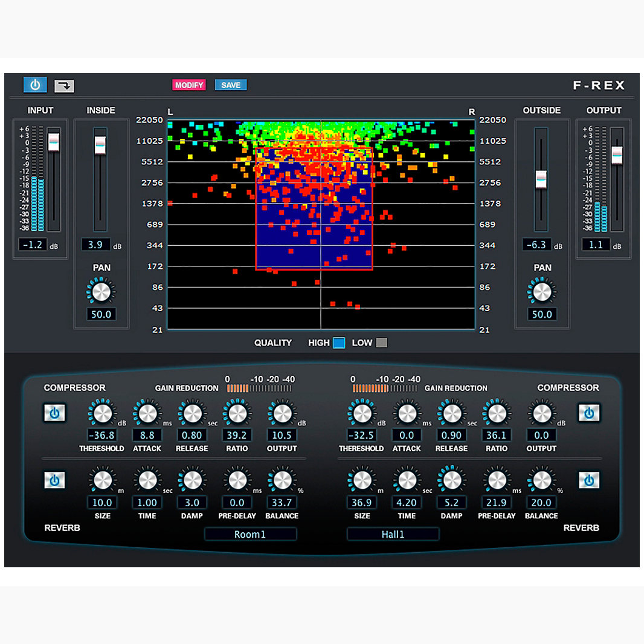Screen dimensions: 644x644
Task: Click the right channel PAN knob
Action: 541,291
